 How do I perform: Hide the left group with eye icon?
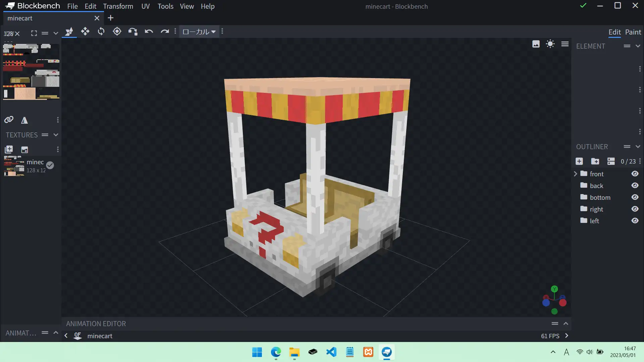tap(635, 221)
